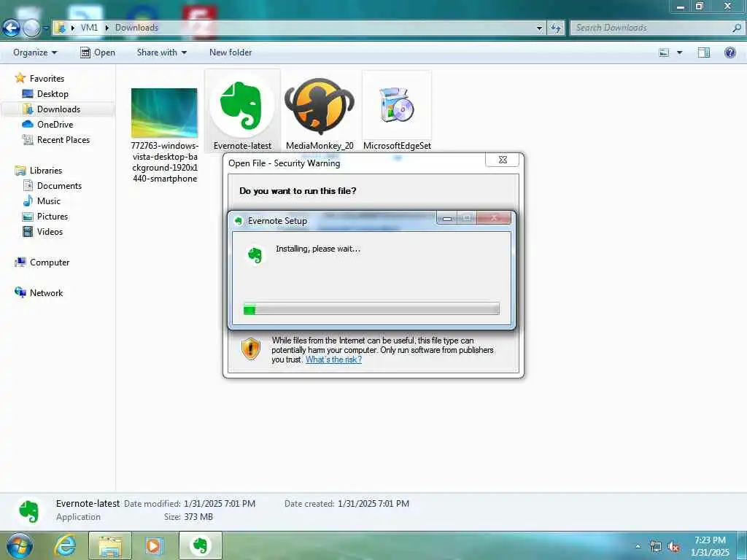The image size is (747, 560).
Task: Select Computer in the navigation pane
Action: pos(50,262)
